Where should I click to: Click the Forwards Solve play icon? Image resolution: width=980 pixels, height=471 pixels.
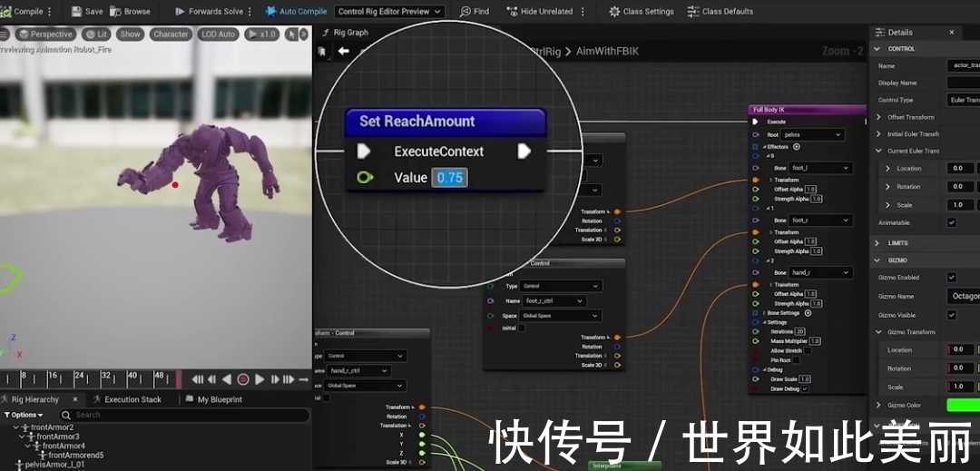[180, 11]
